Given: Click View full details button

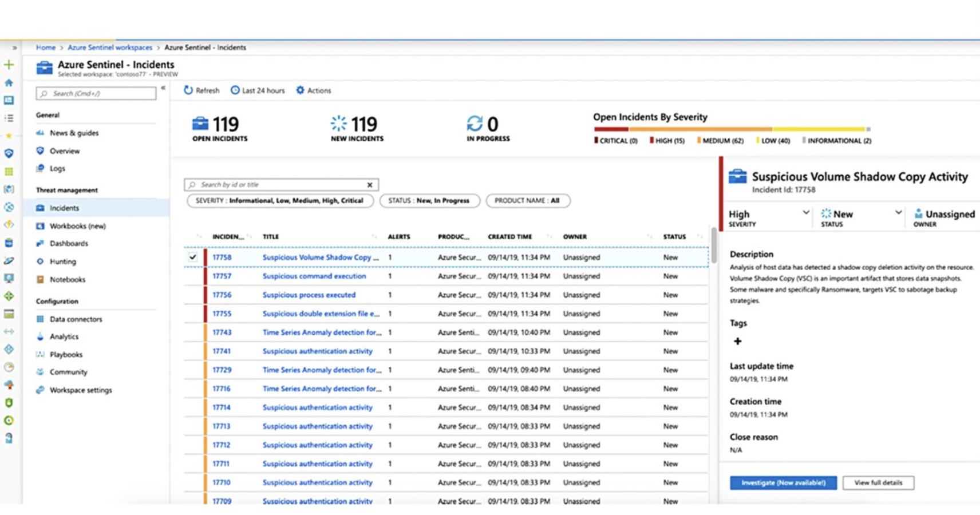Looking at the screenshot, I should pos(878,483).
